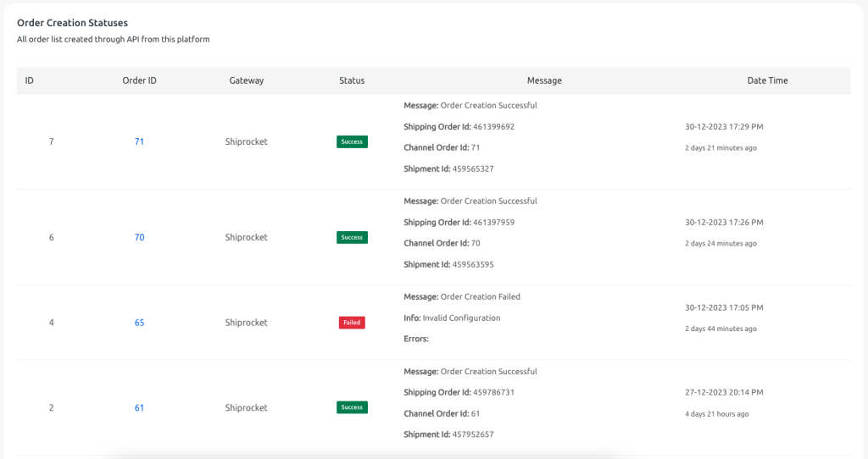868x459 pixels.
Task: Click the 30-12-2023 17:29 PM timestamp
Action: point(724,127)
